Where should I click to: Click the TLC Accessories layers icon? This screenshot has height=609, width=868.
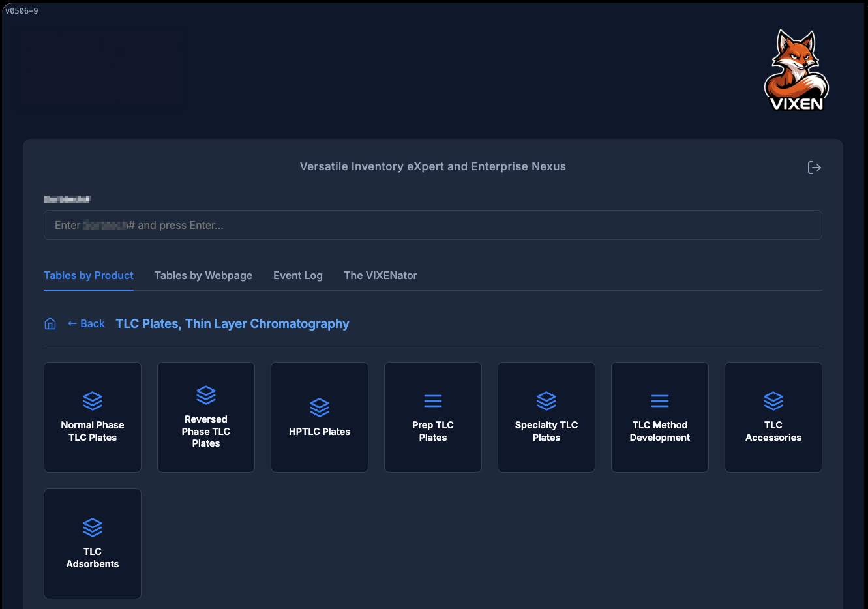pos(773,400)
